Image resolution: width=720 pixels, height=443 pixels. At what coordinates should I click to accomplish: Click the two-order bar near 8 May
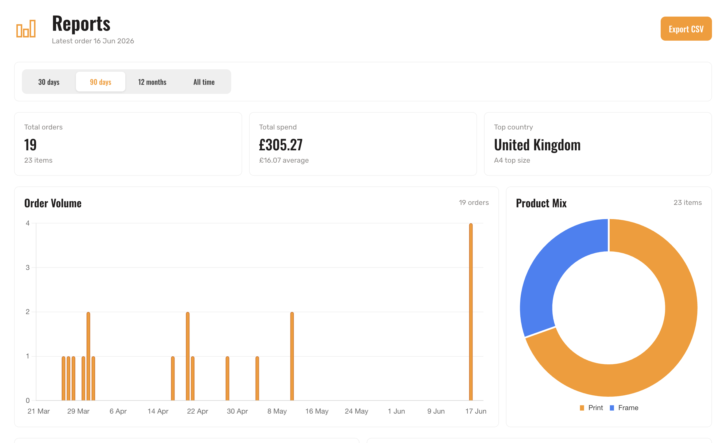[x=292, y=356]
